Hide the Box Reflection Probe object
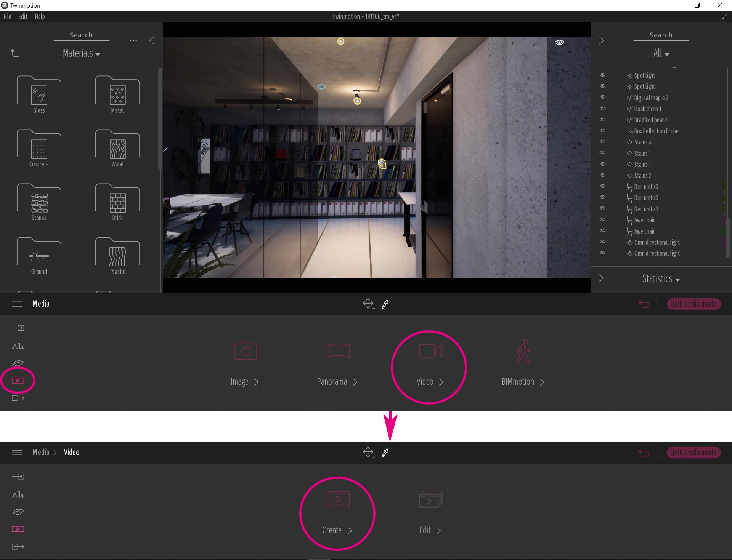Image resolution: width=732 pixels, height=560 pixels. 602,131
